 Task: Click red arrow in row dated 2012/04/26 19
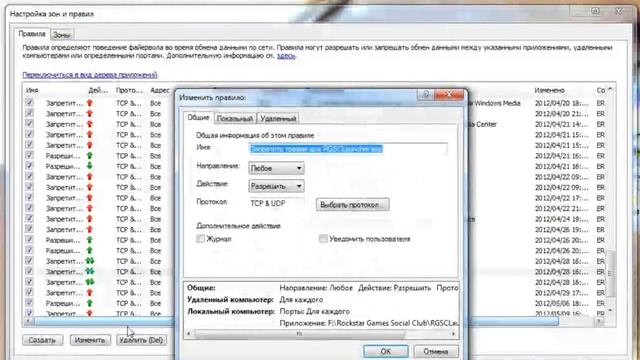tap(90, 230)
